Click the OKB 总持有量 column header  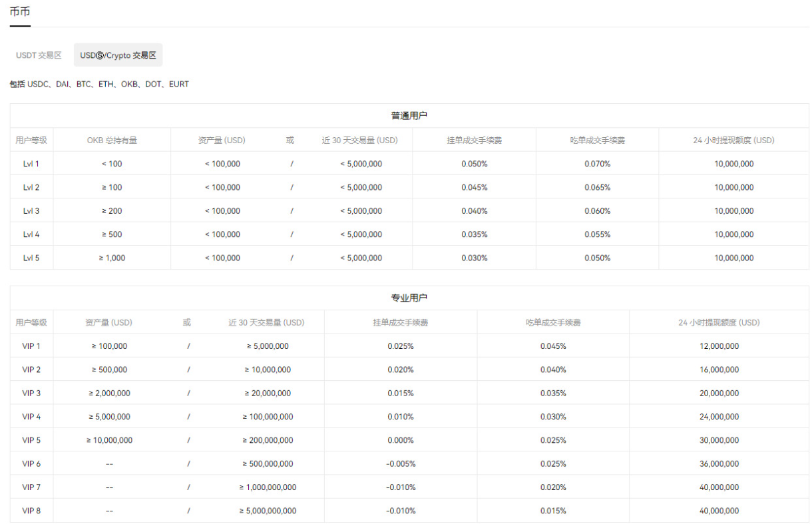[x=112, y=140]
